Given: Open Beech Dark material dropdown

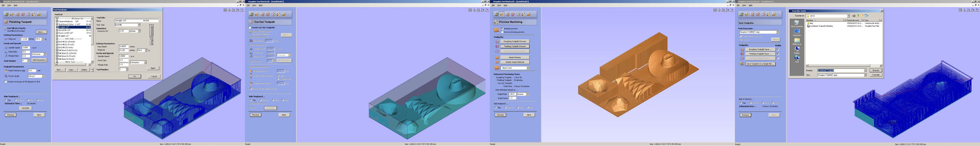Looking at the screenshot, I should tap(515, 68).
